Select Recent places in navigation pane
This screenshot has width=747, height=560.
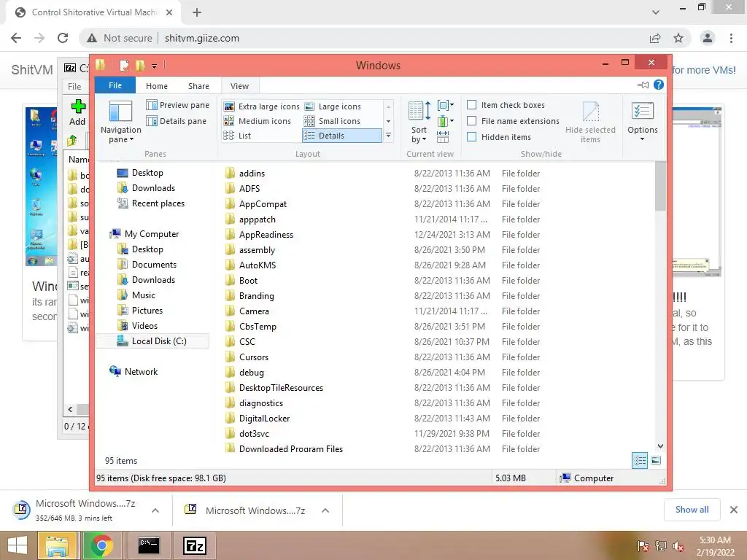150,203
